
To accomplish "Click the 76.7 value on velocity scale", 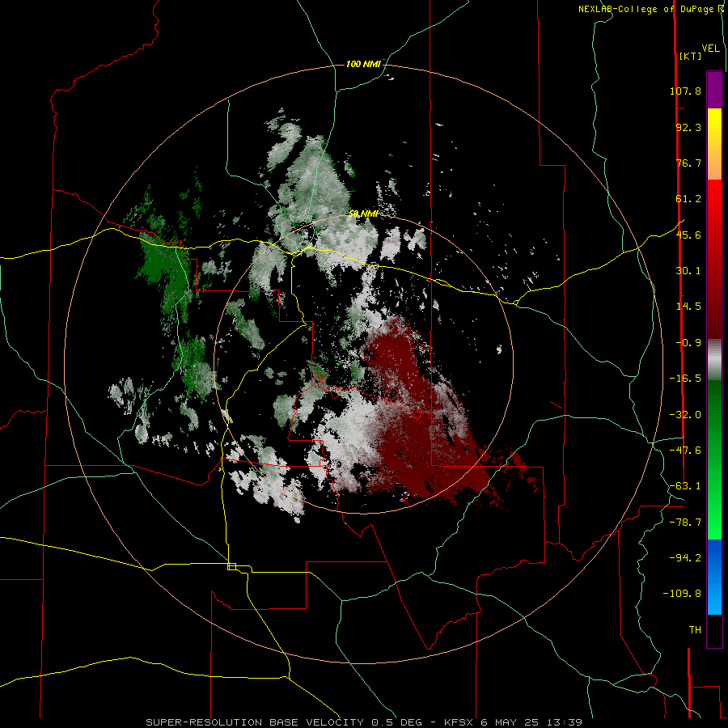I will tap(688, 163).
